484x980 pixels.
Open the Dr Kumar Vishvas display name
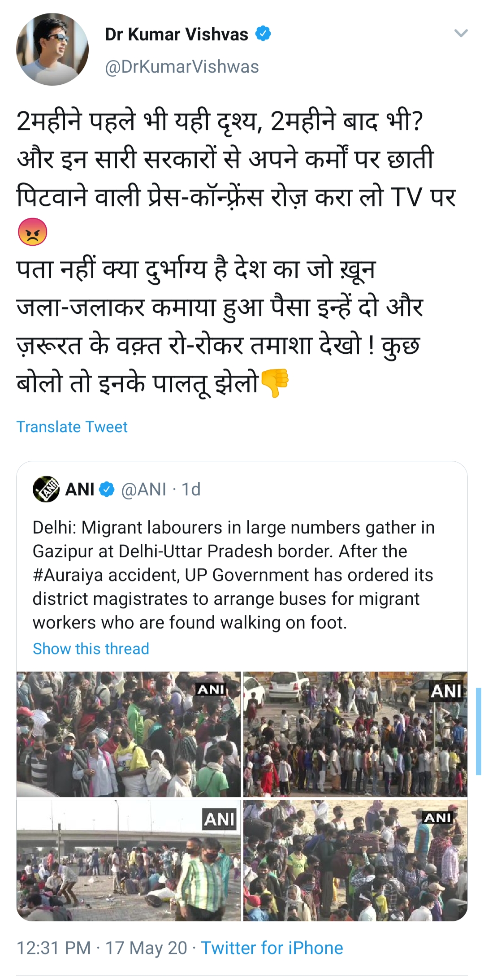(x=176, y=35)
